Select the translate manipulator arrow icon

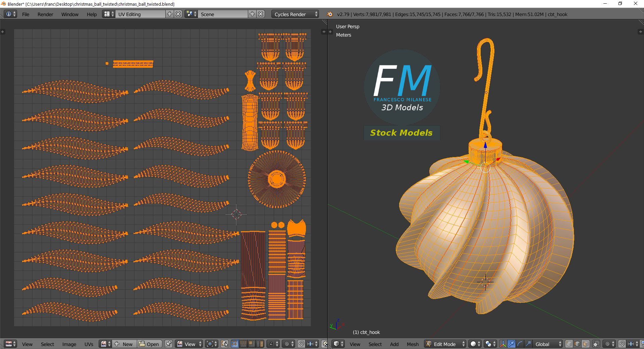tap(511, 344)
